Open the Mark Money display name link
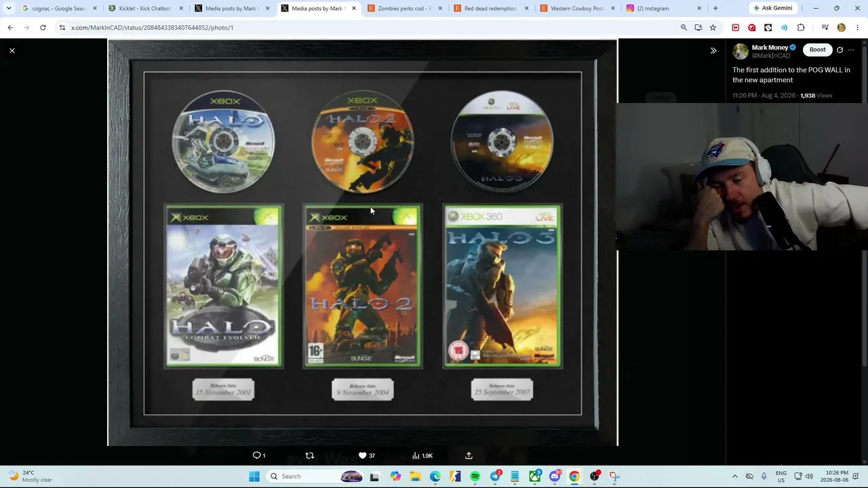868x488 pixels. 770,47
